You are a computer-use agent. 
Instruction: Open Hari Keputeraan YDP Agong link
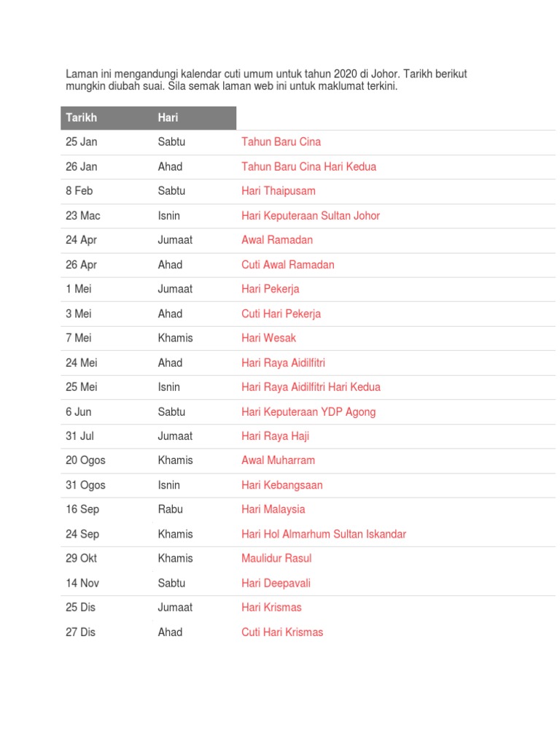coord(308,412)
